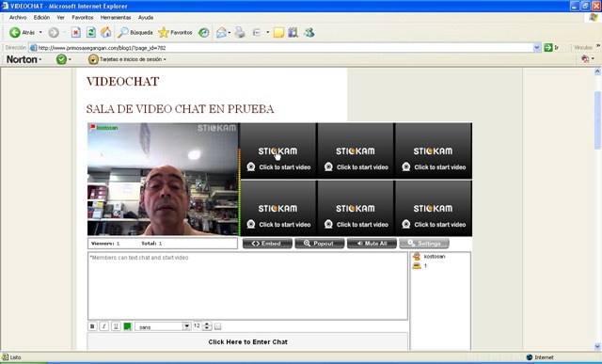Start video in top-middle Stickam slot
The image size is (602, 364).
pyautogui.click(x=356, y=150)
